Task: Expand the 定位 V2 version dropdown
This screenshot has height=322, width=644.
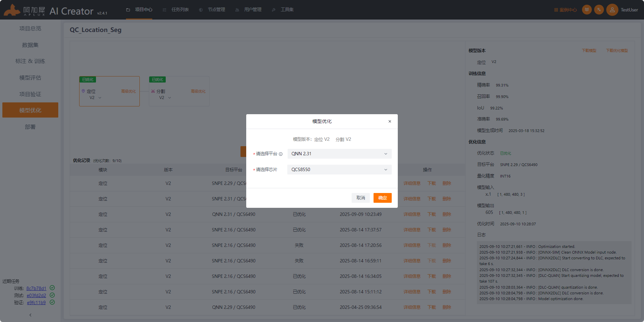Action: (96, 98)
